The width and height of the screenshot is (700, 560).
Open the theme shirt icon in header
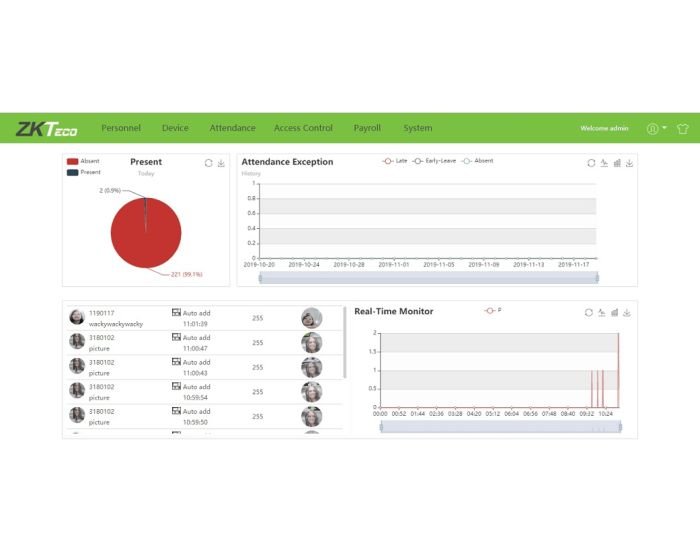click(x=683, y=129)
